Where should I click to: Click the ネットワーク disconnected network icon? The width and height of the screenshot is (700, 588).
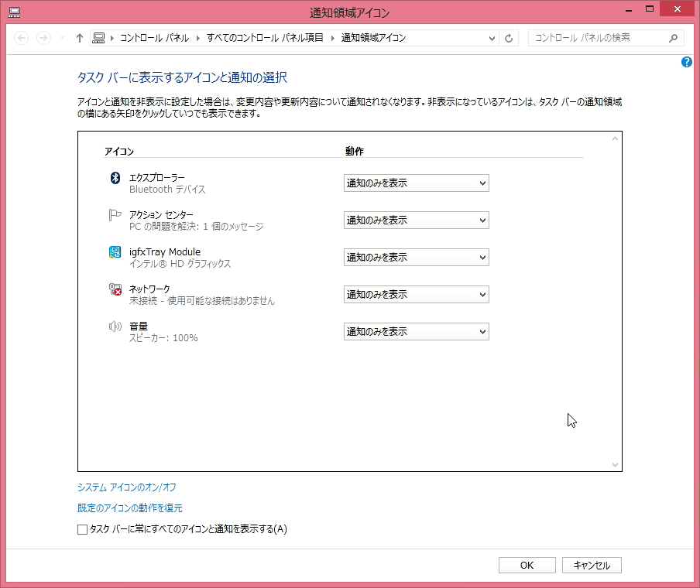coord(114,289)
